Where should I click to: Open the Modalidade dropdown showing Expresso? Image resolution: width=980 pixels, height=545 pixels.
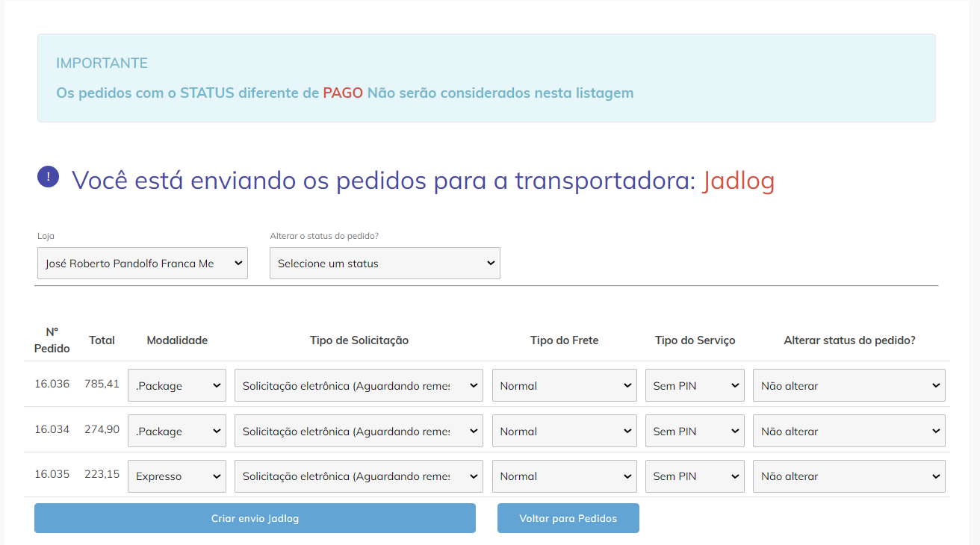click(176, 476)
